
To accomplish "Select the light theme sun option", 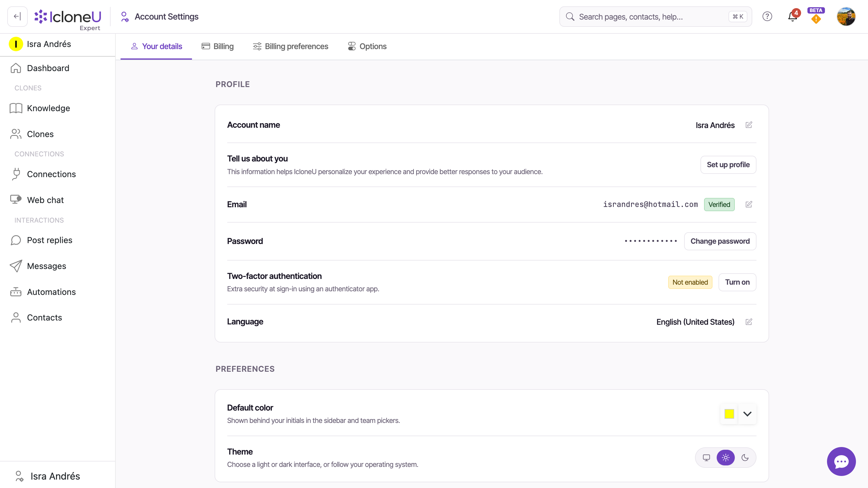I will pyautogui.click(x=725, y=458).
